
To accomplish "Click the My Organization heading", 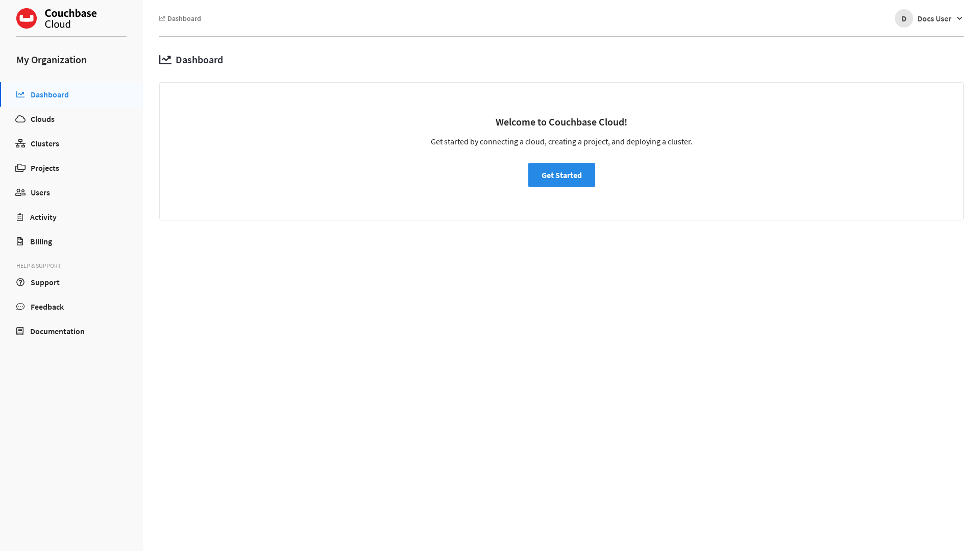I will pyautogui.click(x=52, y=60).
